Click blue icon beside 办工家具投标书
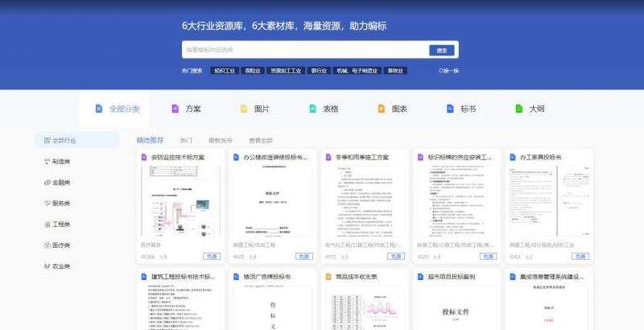The width and height of the screenshot is (644, 330). 513,157
